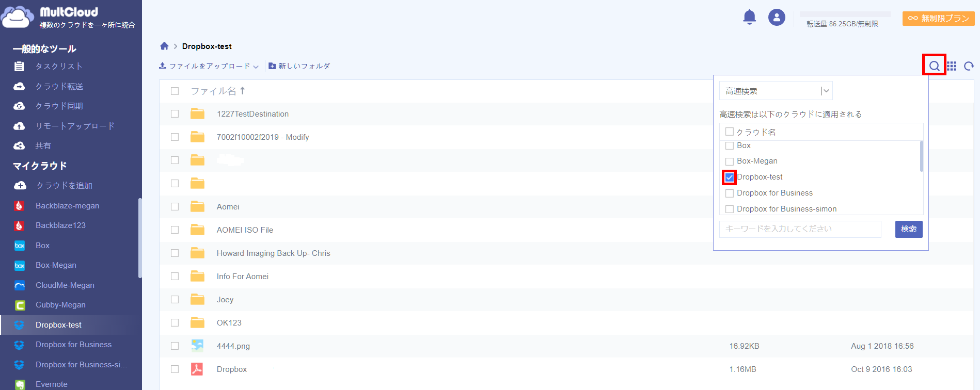Click the Dropbox-test breadcrumb
The height and width of the screenshot is (390, 980).
coord(207,46)
